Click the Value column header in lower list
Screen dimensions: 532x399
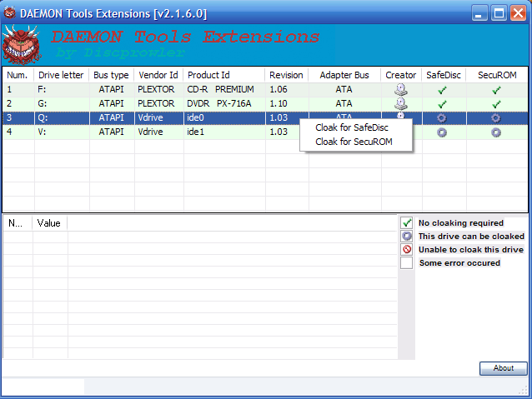pyautogui.click(x=50, y=223)
